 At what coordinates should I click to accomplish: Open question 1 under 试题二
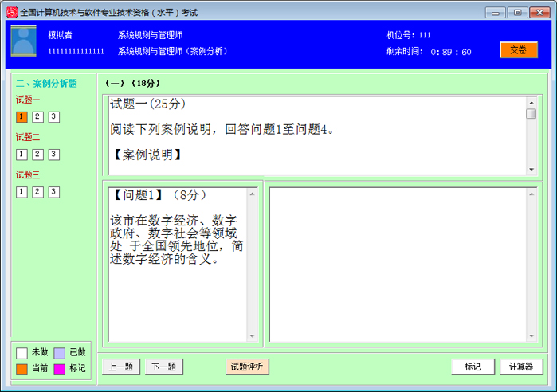(22, 155)
